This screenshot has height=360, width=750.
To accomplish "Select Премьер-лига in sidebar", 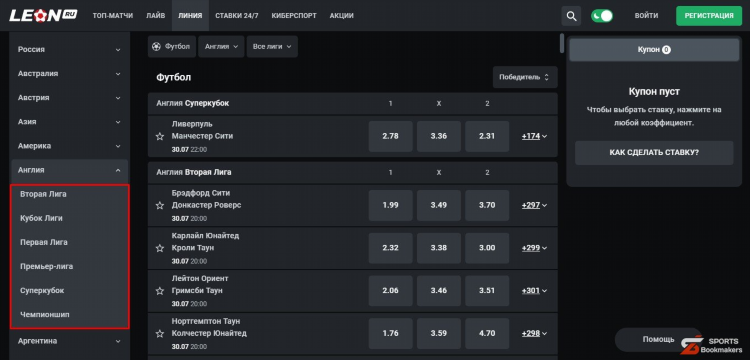I will pyautogui.click(x=69, y=266).
